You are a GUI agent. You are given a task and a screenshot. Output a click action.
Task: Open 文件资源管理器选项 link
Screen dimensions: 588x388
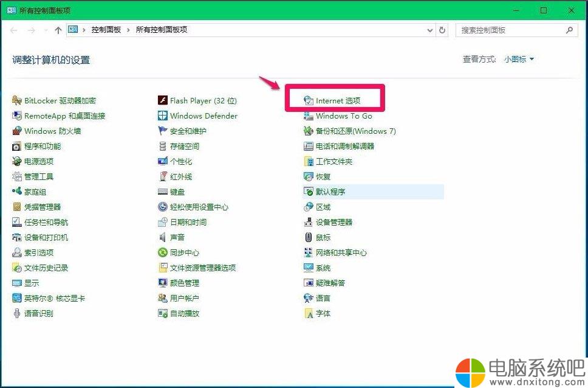tap(203, 268)
